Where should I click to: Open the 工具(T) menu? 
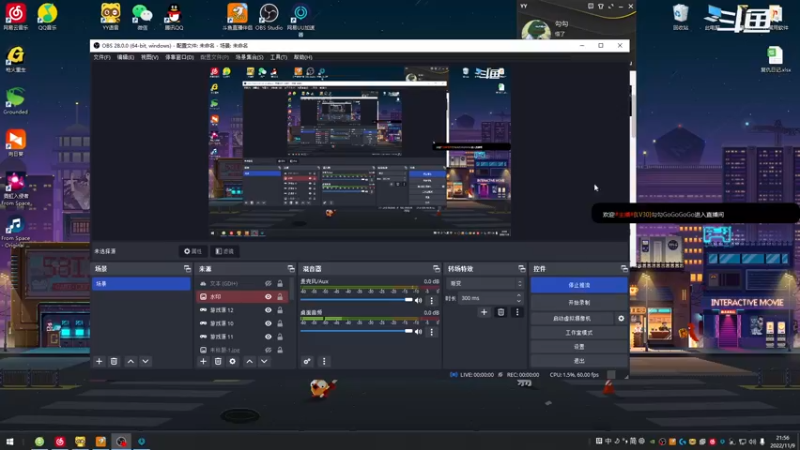(x=279, y=57)
